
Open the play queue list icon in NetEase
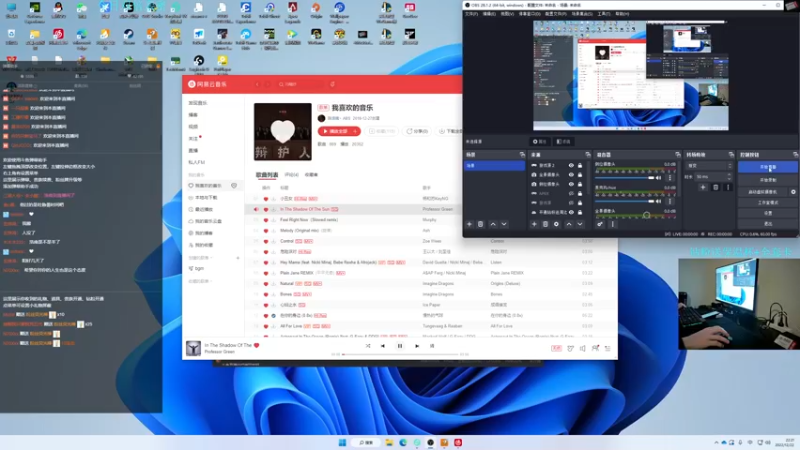608,348
